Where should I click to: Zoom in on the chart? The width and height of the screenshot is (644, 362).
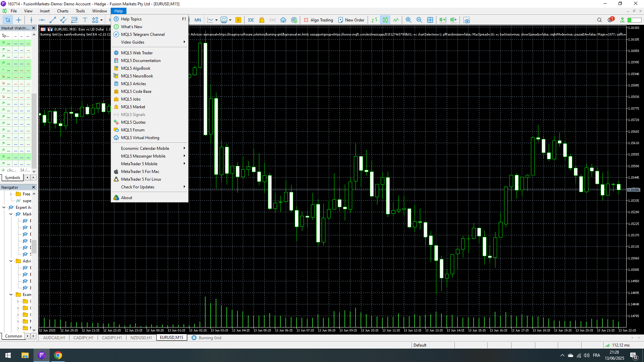(x=409, y=20)
